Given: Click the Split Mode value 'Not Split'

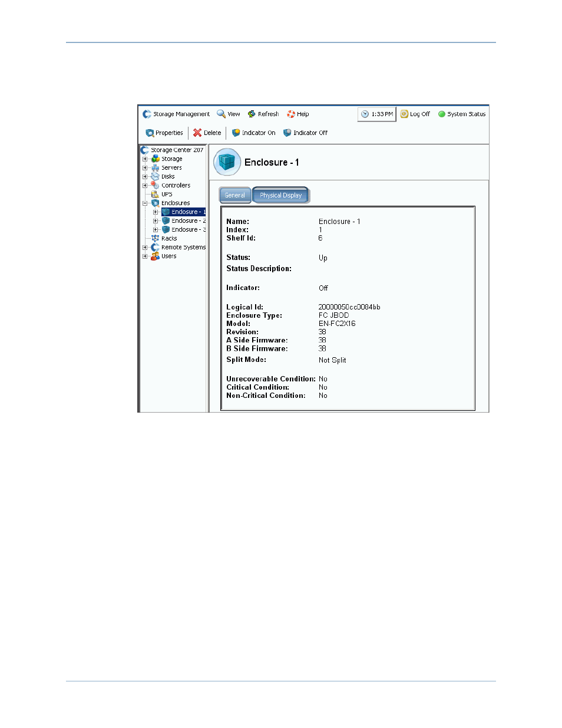Looking at the screenshot, I should pos(332,360).
